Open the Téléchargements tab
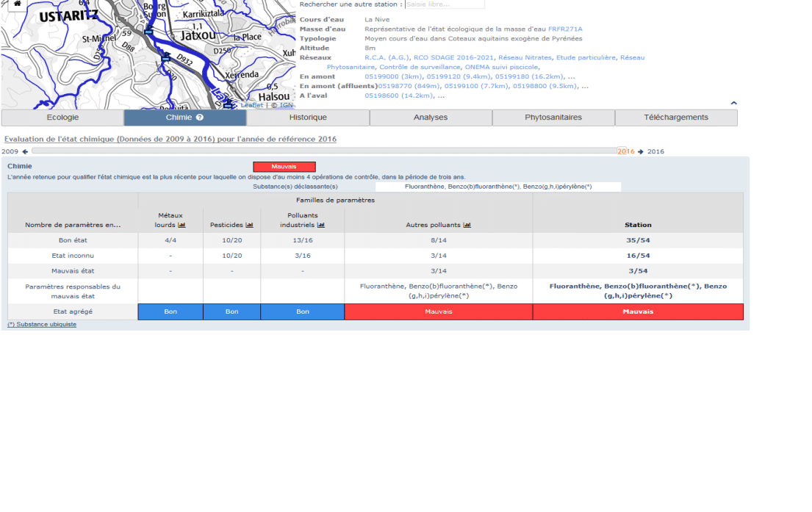 pos(675,118)
